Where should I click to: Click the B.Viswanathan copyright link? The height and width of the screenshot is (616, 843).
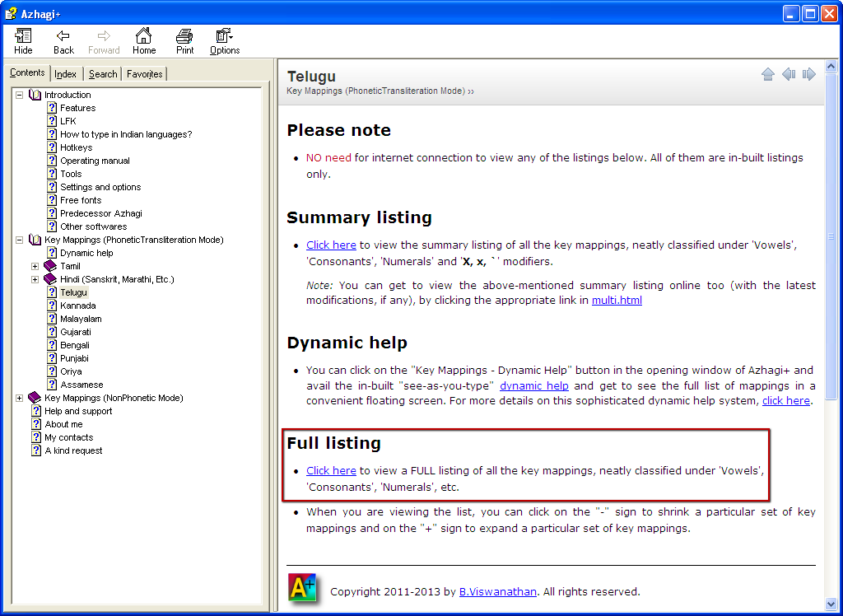[498, 591]
